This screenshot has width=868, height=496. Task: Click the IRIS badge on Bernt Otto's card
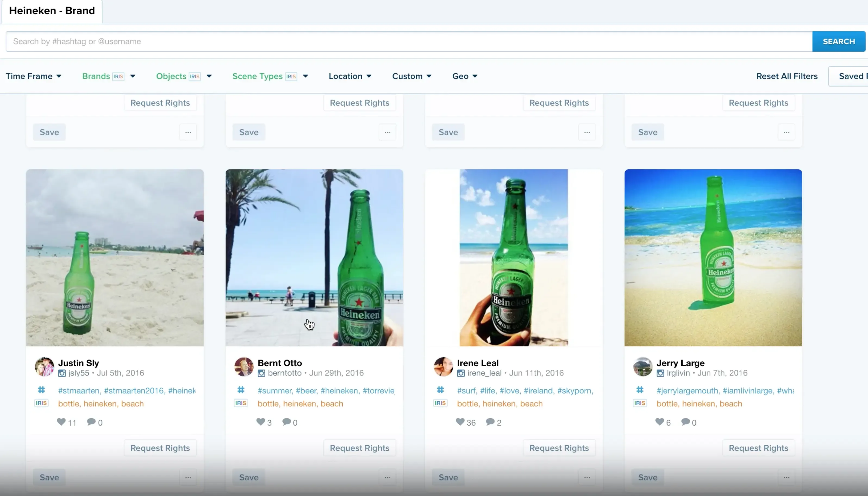(x=241, y=403)
